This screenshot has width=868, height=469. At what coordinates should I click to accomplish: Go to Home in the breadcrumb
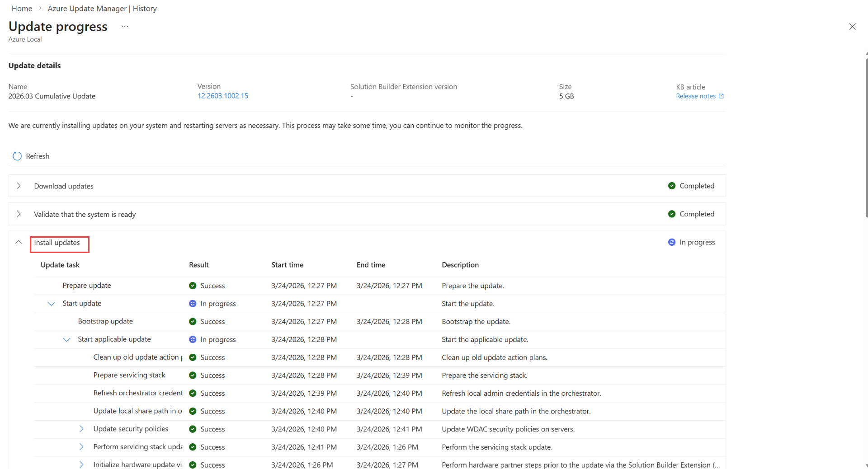tap(22, 9)
